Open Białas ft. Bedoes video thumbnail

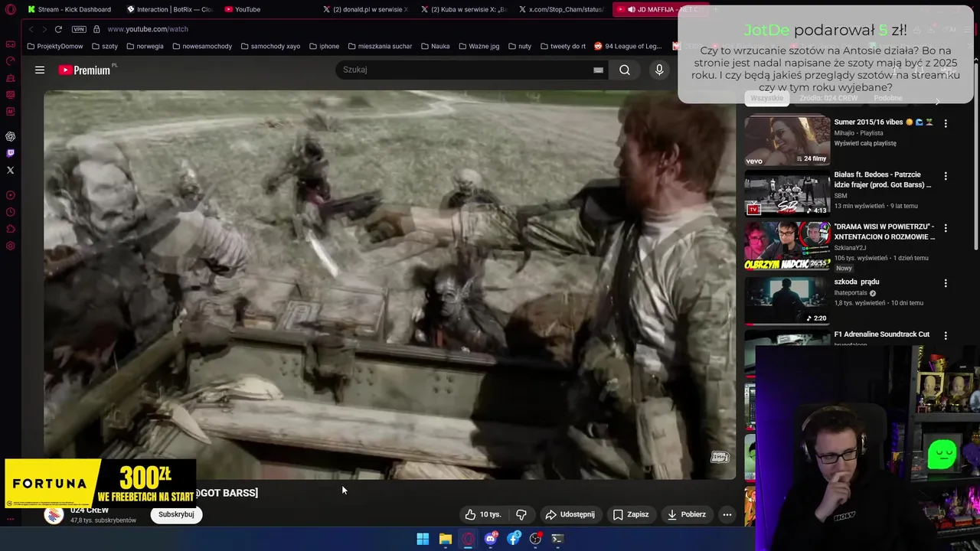[x=787, y=193]
